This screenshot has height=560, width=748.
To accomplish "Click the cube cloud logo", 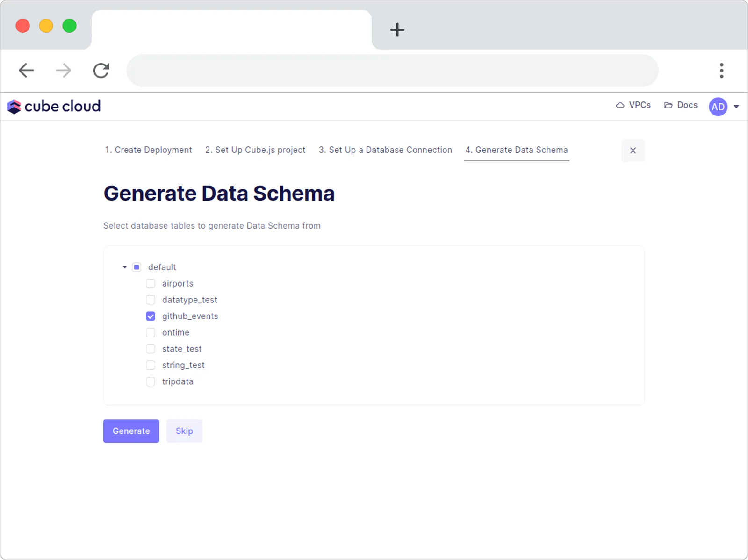I will pyautogui.click(x=54, y=107).
